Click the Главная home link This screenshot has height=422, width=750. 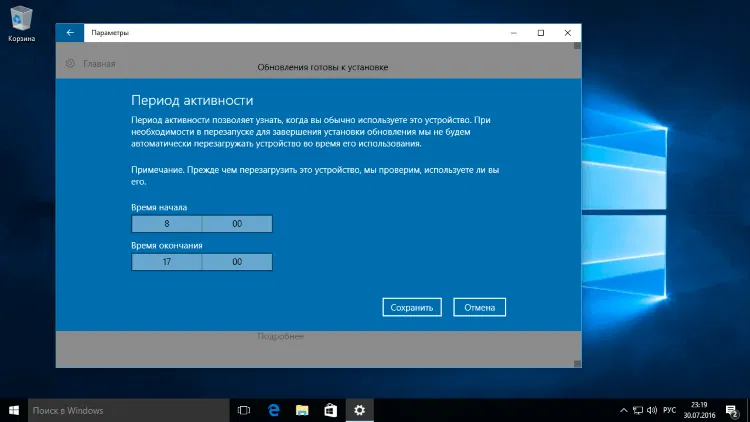point(99,64)
